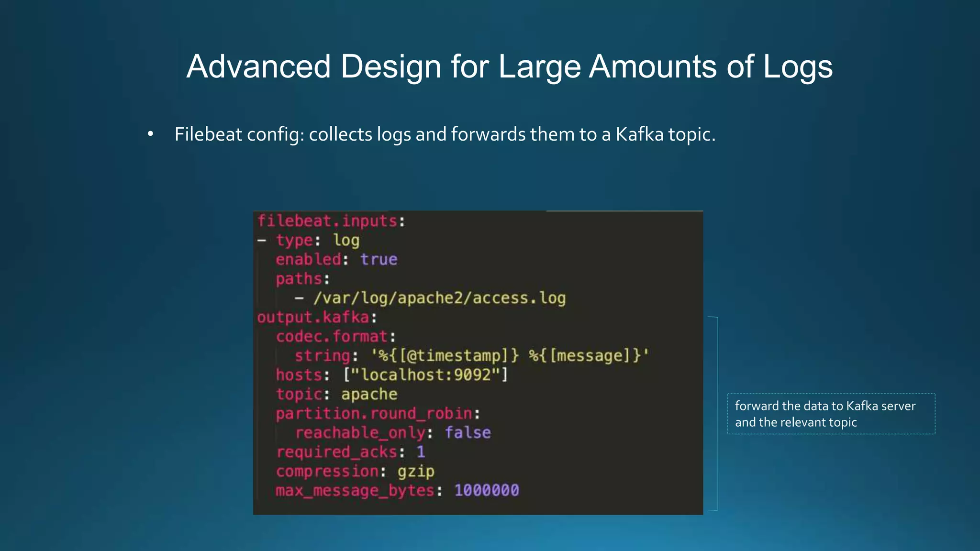Viewport: 980px width, 551px height.
Task: Click the 'max_message_bytes: 1000000' line
Action: [397, 490]
